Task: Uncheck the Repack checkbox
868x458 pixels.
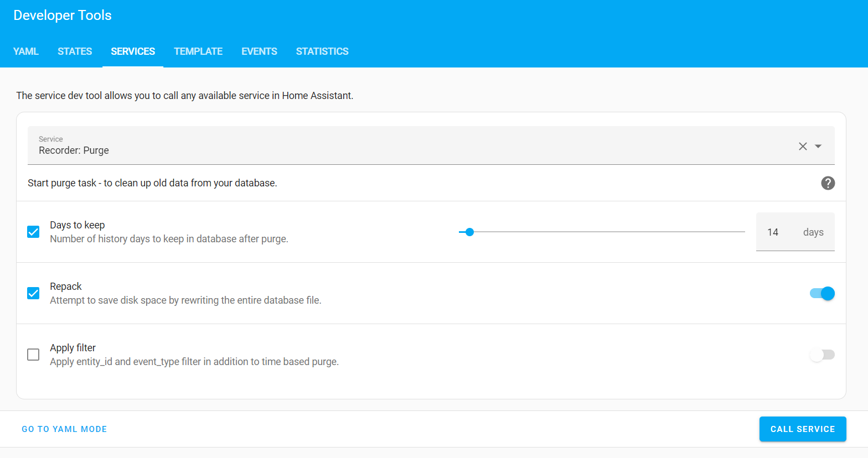Action: coord(33,293)
